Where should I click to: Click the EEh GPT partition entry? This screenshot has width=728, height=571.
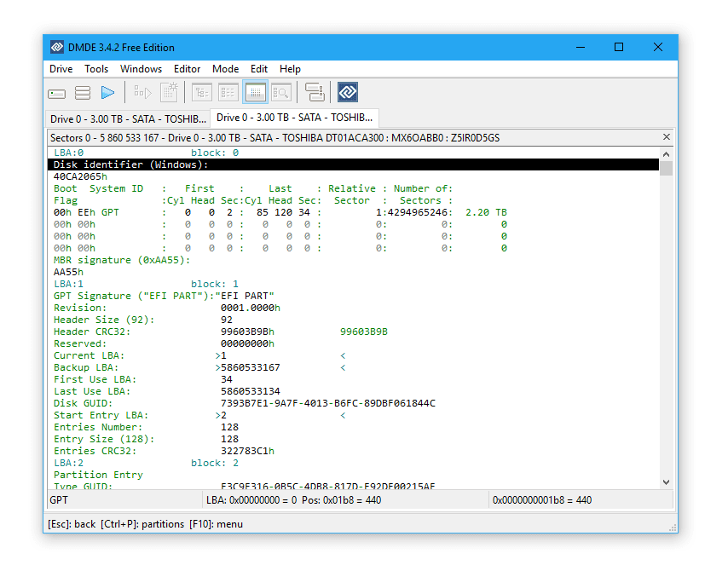click(98, 212)
